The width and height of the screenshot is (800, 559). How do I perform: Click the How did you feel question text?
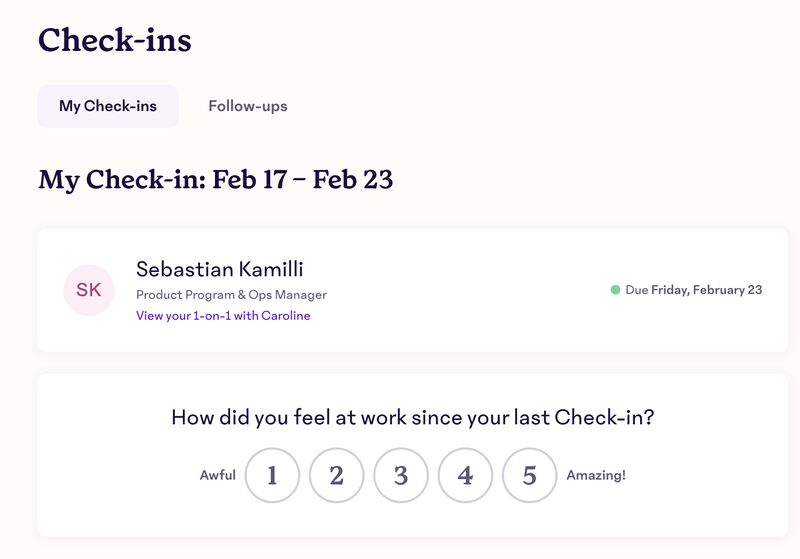point(412,417)
